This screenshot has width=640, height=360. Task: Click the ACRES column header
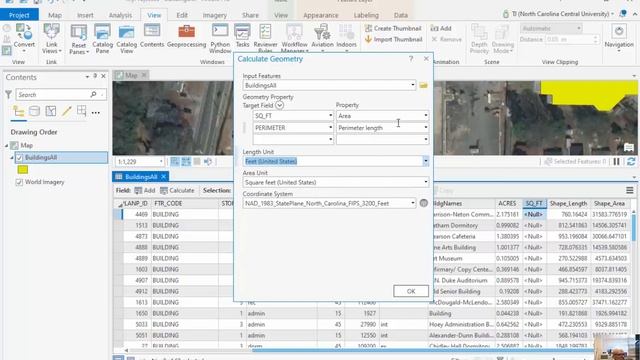coord(507,203)
